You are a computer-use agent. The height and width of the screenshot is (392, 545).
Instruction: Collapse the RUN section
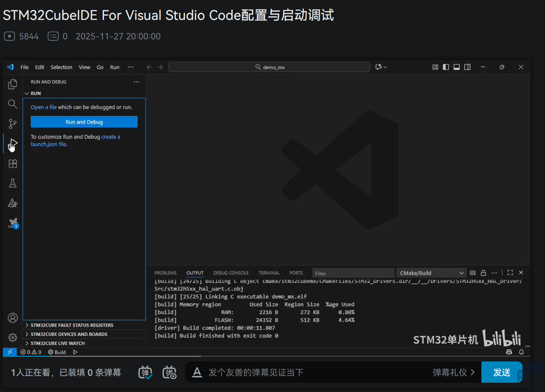(85, 93)
